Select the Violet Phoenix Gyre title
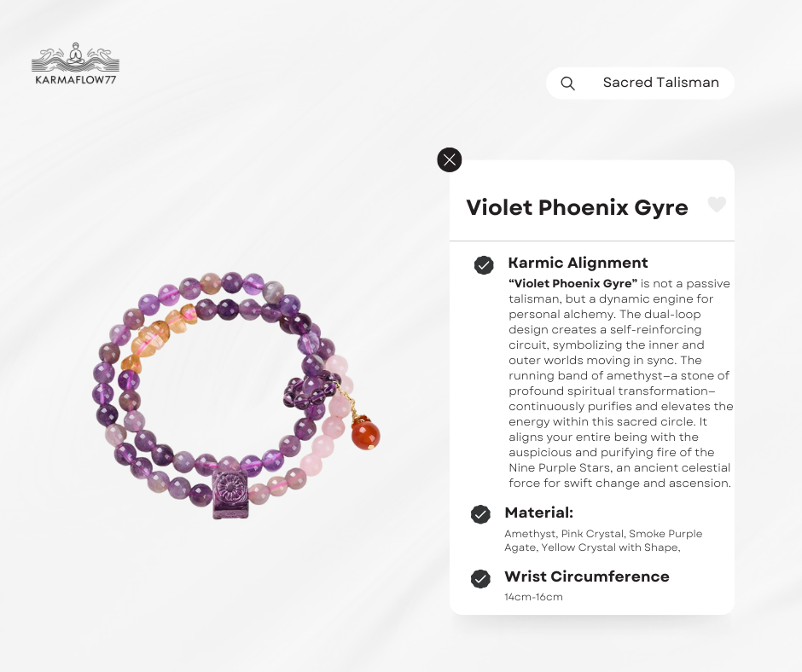Screen dimensions: 802x672 577,207
